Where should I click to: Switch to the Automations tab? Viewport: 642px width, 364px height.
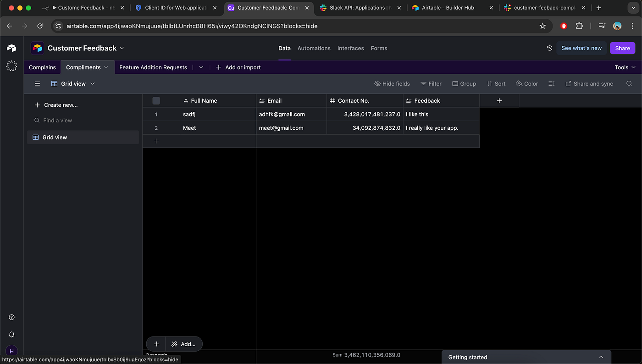tap(314, 48)
